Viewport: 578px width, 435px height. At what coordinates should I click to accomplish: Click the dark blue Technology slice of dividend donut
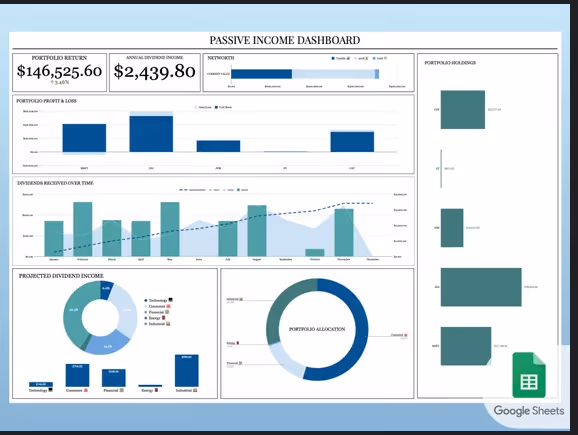(x=105, y=290)
